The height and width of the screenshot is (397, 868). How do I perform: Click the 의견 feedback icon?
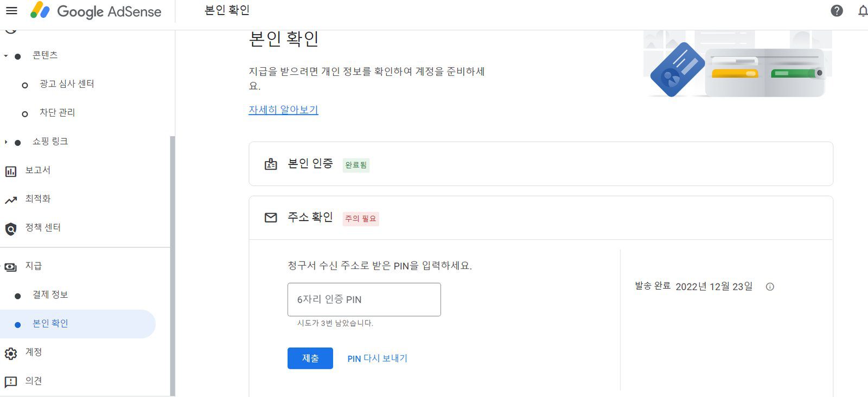coord(11,382)
